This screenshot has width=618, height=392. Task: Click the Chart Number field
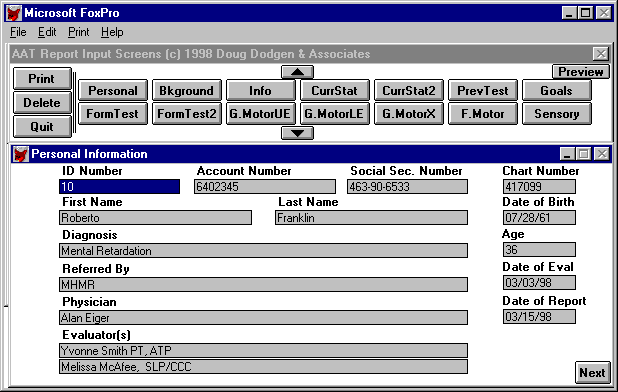539,187
